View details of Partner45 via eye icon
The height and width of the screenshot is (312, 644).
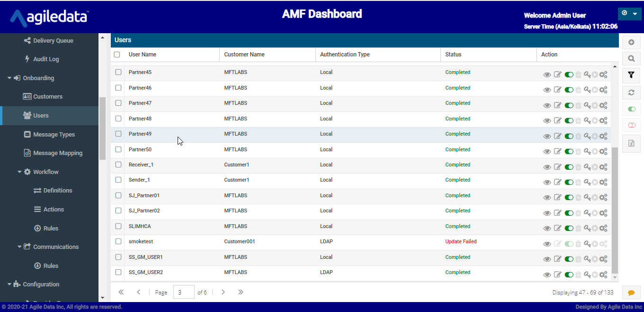(x=547, y=75)
